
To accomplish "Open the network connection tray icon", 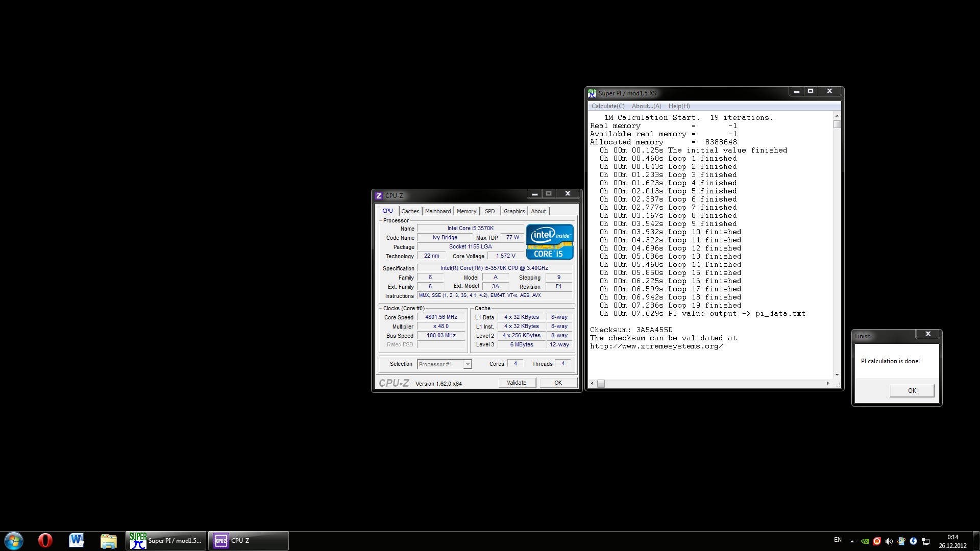I will pos(926,541).
